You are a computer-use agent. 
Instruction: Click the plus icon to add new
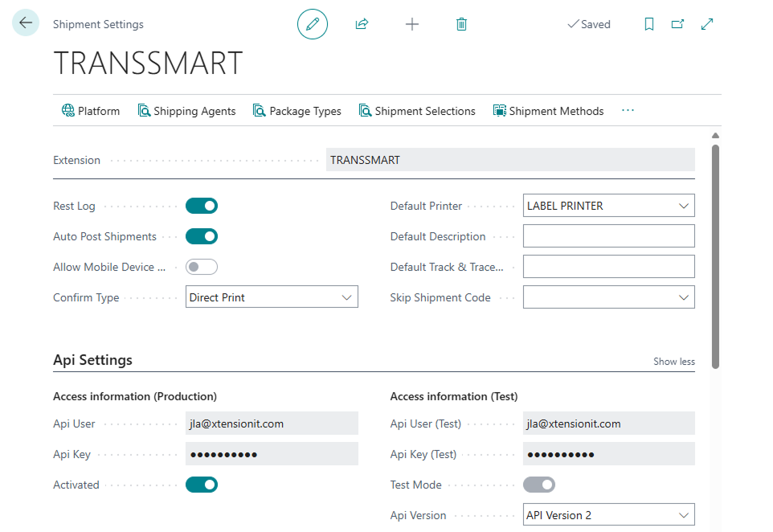click(412, 24)
